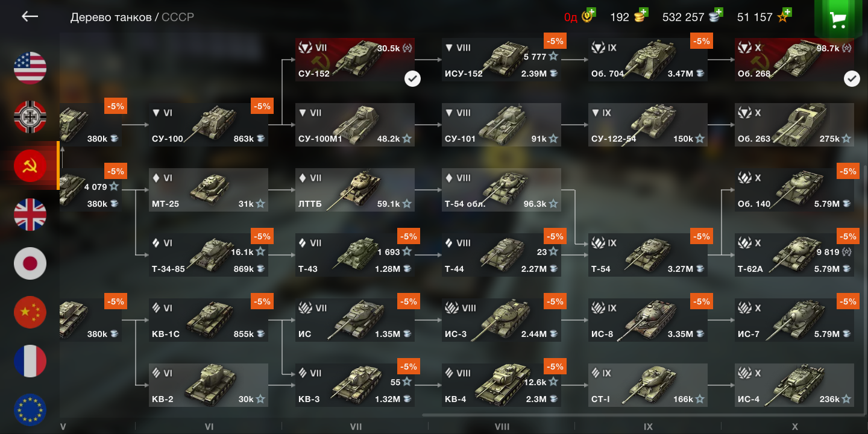Go back using the arrow icon
This screenshot has height=434, width=868.
point(30,16)
